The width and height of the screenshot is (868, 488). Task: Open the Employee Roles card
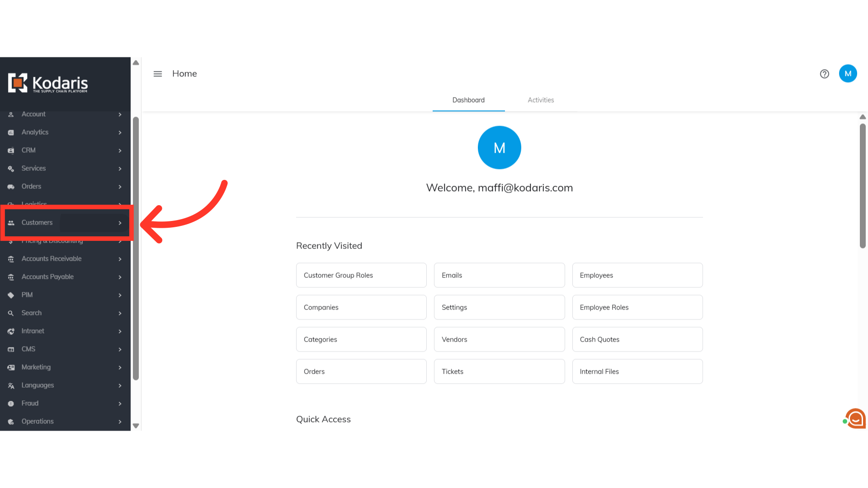(637, 307)
